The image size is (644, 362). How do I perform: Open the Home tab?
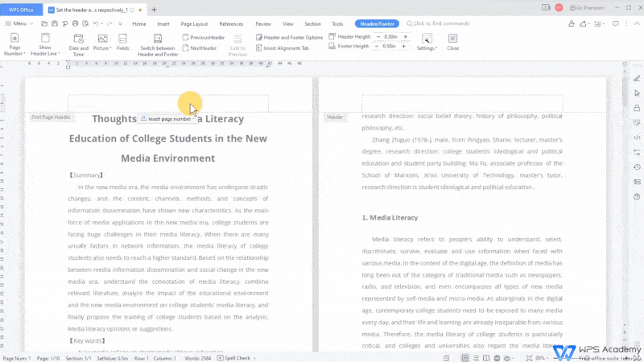pos(139,24)
